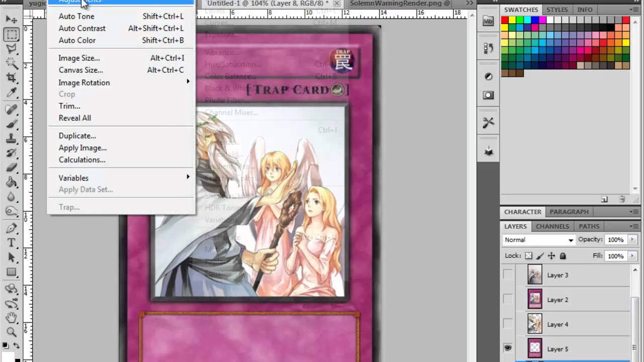Open the Layers panel options menu
Screen dimensions: 644x362
(635, 226)
